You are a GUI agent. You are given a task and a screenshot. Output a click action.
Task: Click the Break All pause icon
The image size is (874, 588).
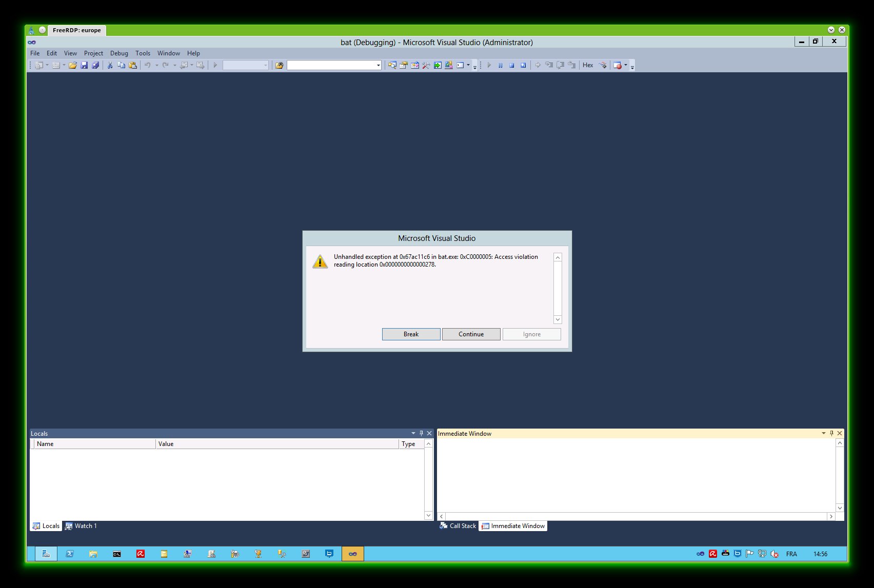[x=501, y=65]
